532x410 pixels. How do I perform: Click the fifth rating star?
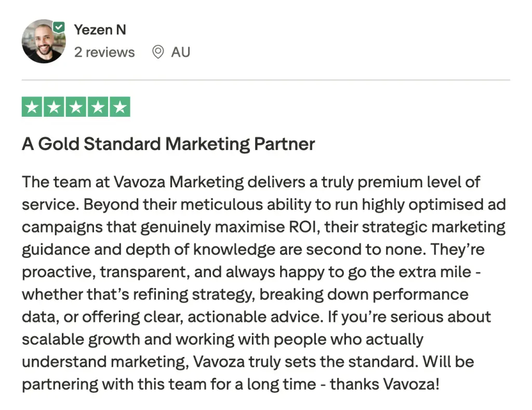(x=119, y=107)
